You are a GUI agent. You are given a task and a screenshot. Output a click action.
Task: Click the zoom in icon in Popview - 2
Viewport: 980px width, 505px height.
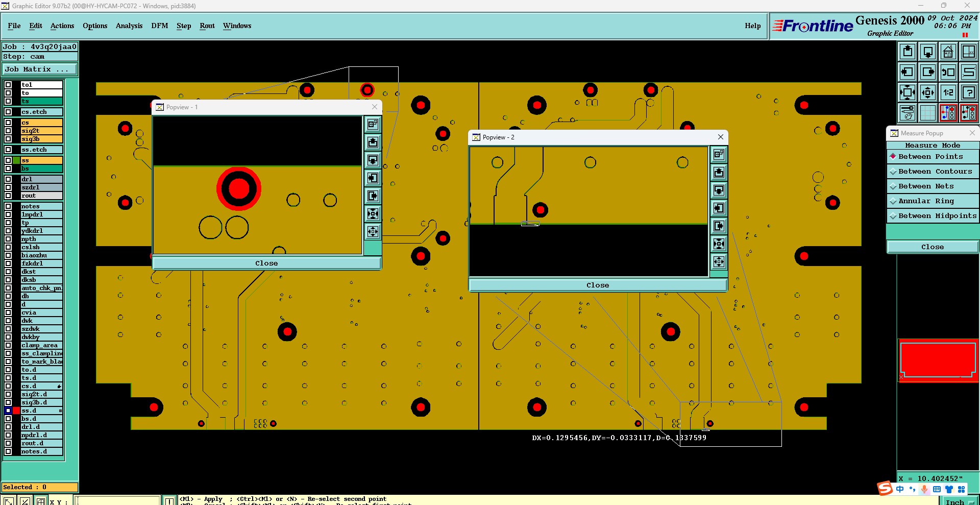tap(719, 244)
